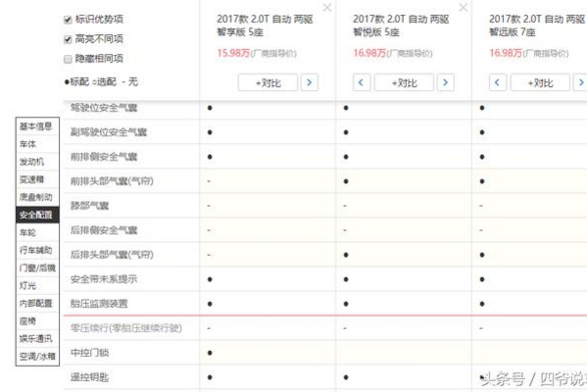Click the 前排头部气囊(气帘) row label
Screen dimensions: 587x392
pos(112,181)
